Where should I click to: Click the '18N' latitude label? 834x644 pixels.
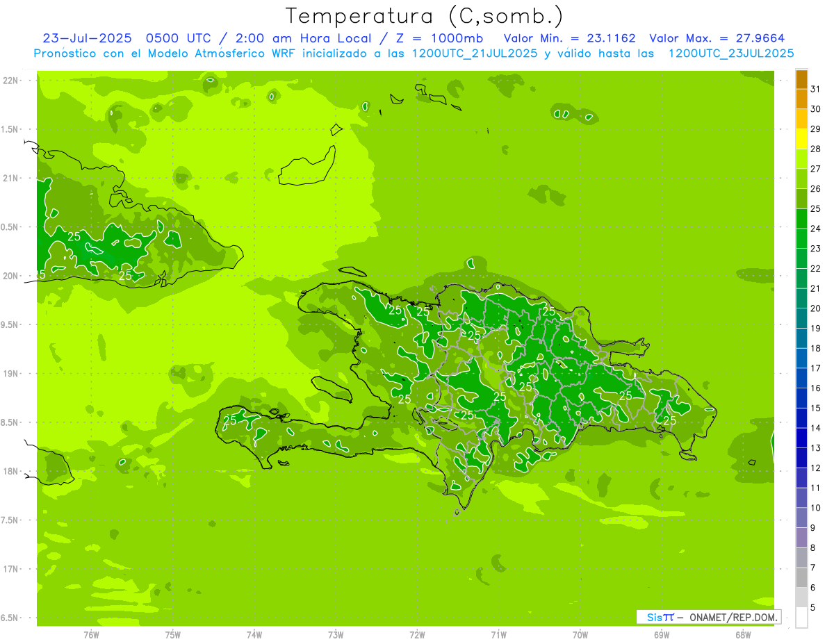[11, 471]
